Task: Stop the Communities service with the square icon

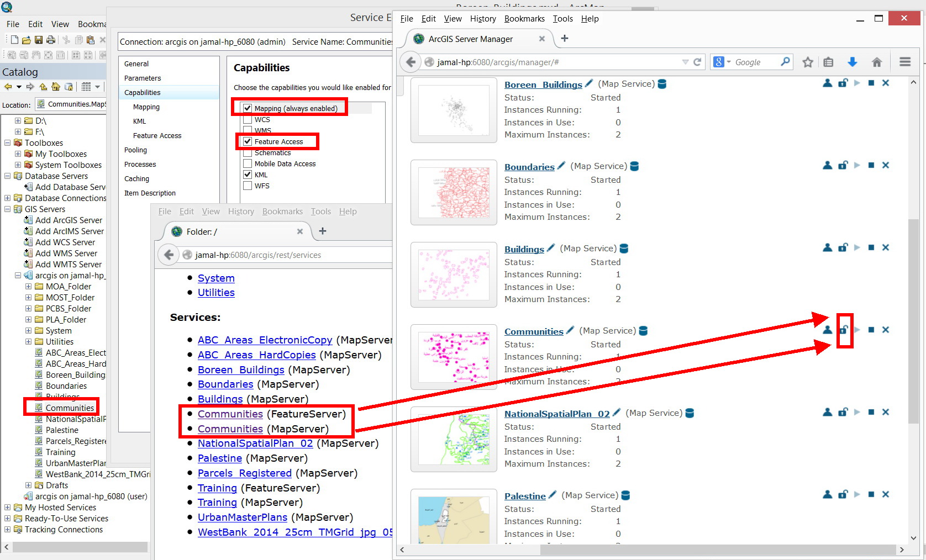Action: [871, 330]
